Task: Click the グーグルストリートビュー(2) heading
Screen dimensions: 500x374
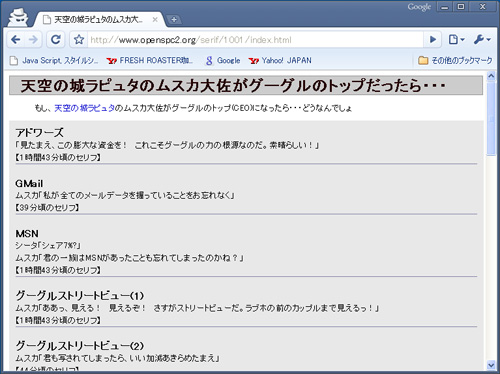Action: click(x=80, y=345)
